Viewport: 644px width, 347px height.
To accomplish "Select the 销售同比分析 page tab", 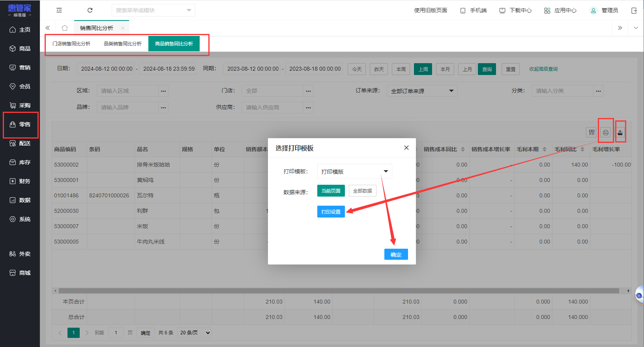I will point(97,28).
